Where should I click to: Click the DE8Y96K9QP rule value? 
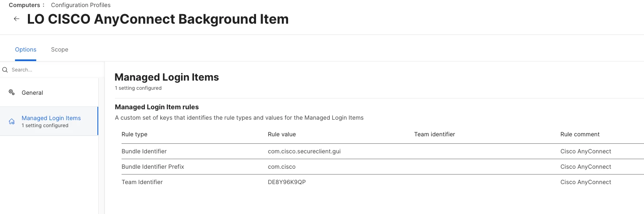pyautogui.click(x=287, y=182)
